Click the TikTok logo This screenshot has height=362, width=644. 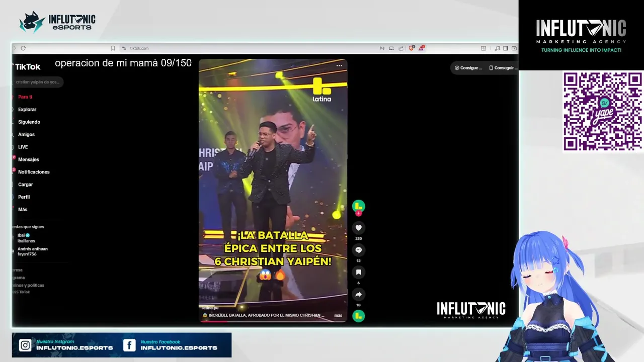coord(27,66)
